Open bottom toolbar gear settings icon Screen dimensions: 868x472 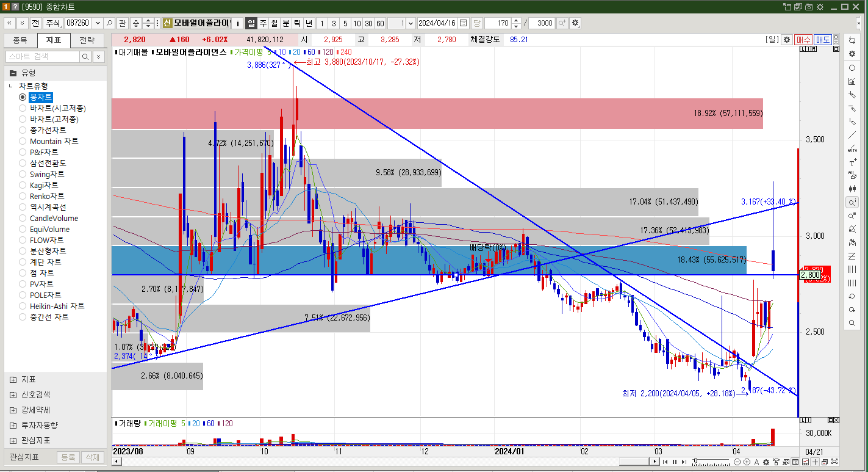tap(766, 462)
